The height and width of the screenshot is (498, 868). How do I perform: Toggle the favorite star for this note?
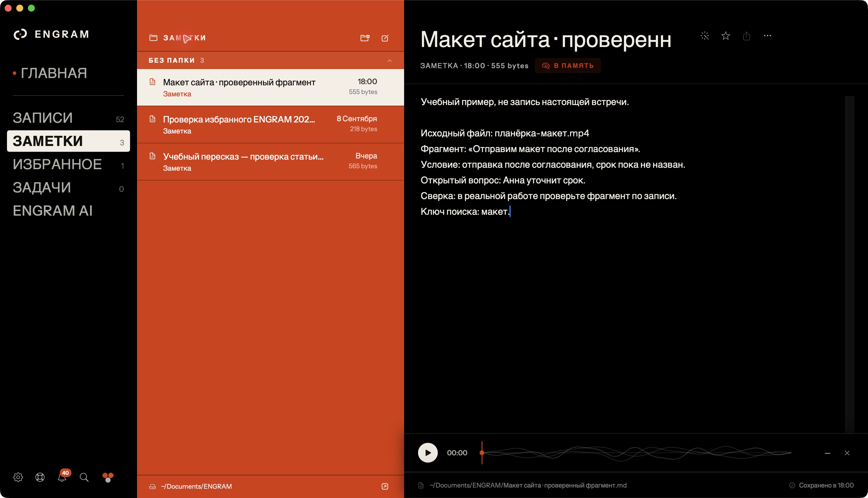click(x=725, y=36)
